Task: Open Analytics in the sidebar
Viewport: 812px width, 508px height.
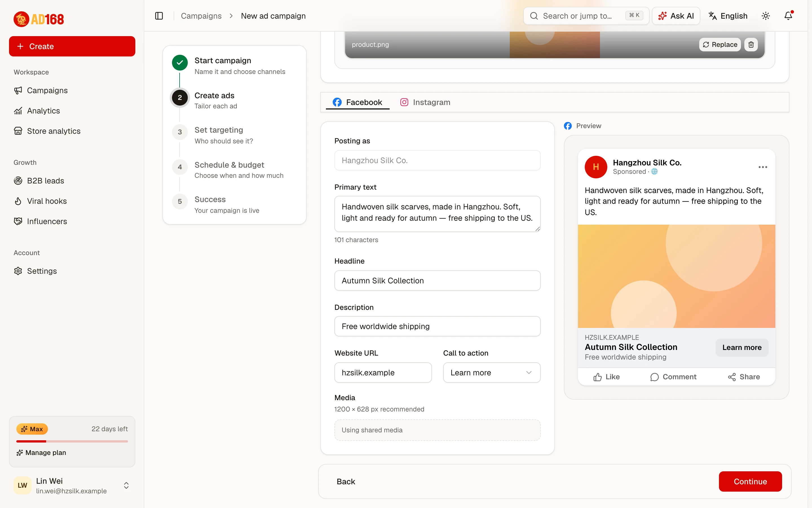Action: coord(72,111)
